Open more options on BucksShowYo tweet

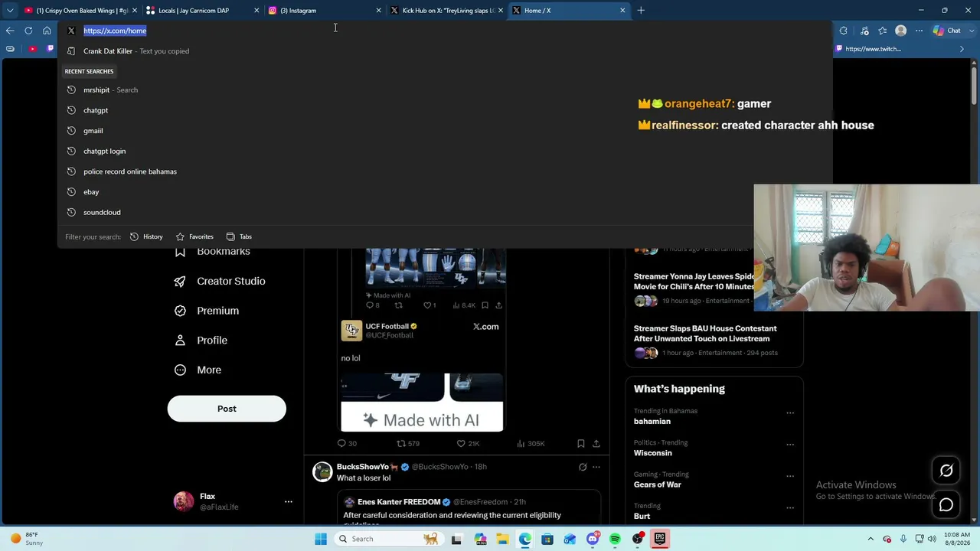tap(596, 467)
